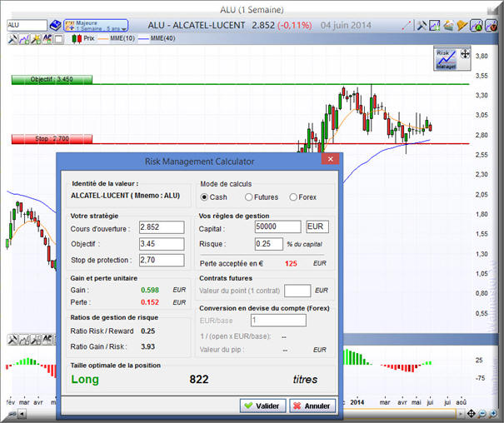Click the EUR currency field
Viewport: 504px width, 423px height.
[x=317, y=226]
